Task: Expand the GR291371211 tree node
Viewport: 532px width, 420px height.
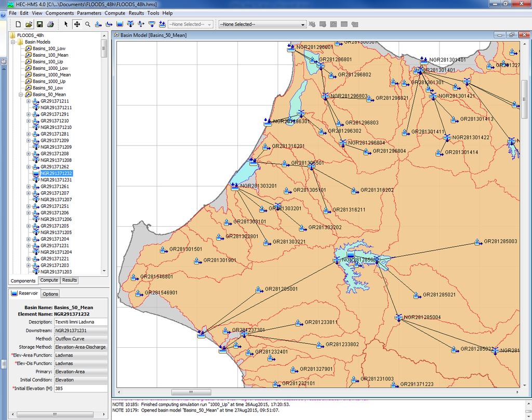Action: coord(29,101)
